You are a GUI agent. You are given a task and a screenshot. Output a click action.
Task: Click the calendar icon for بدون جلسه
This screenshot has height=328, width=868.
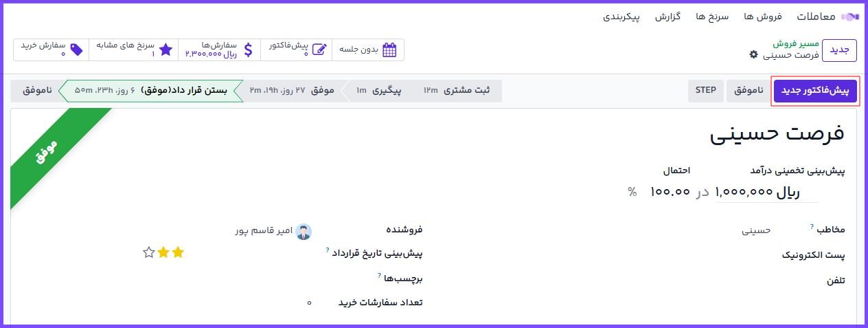click(389, 50)
